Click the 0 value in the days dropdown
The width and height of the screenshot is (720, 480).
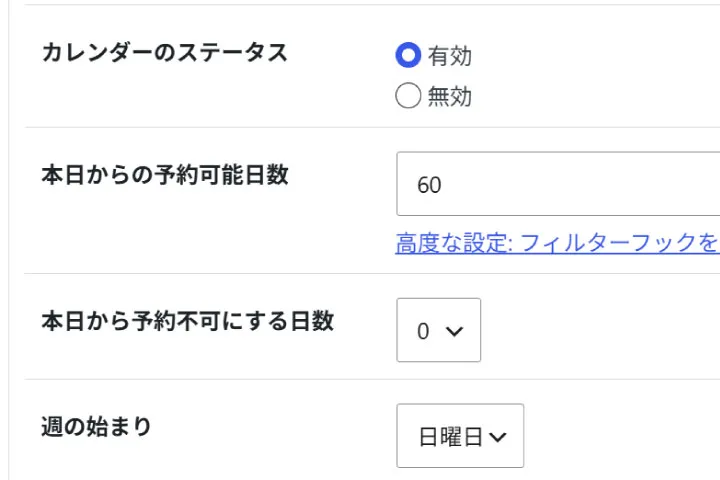tap(423, 331)
